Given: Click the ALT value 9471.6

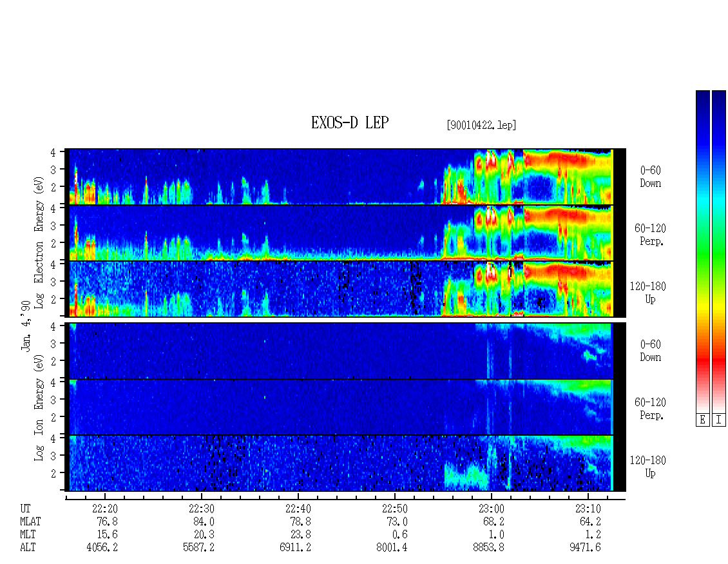Looking at the screenshot, I should tap(585, 548).
